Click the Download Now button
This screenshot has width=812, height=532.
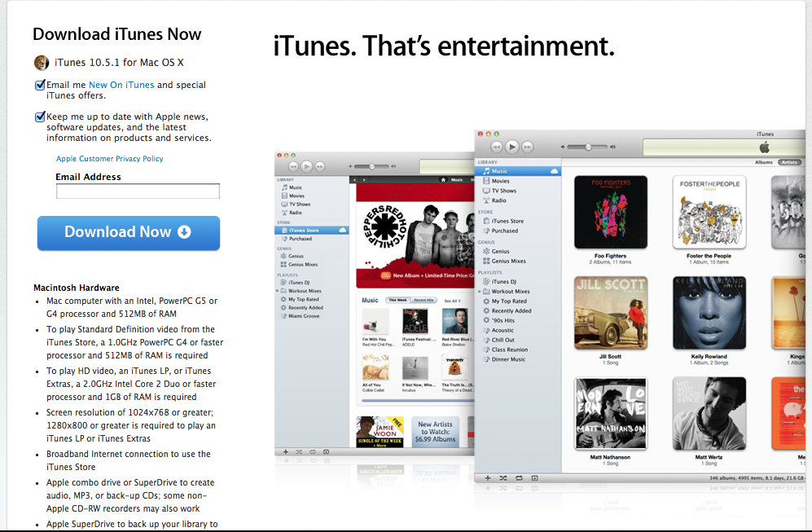pos(128,233)
